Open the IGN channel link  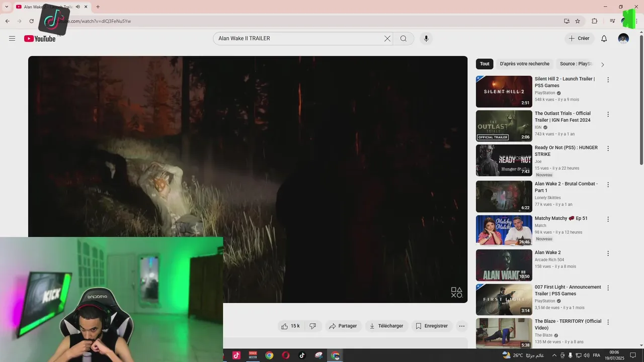pos(538,128)
